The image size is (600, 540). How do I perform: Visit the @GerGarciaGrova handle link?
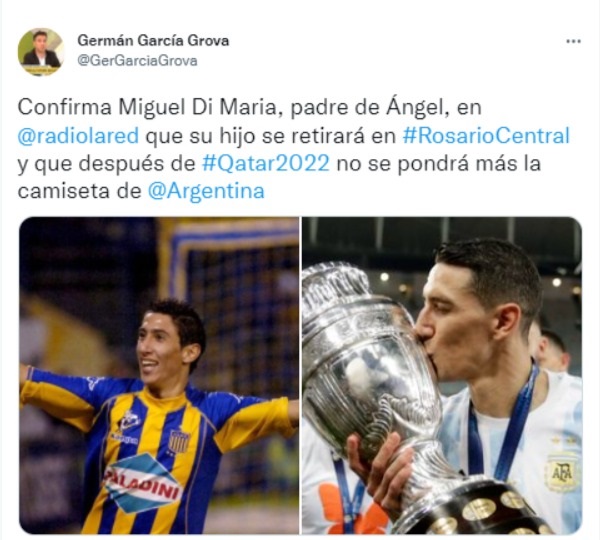137,60
